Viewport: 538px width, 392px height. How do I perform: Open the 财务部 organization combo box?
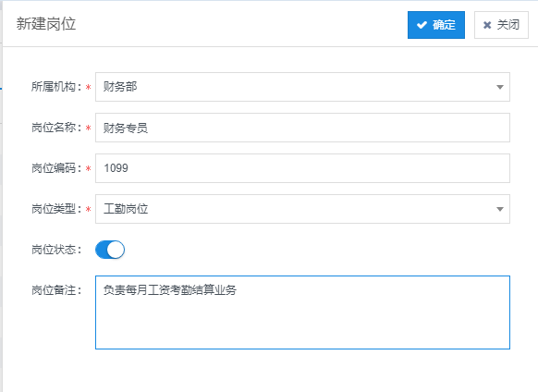coord(302,87)
